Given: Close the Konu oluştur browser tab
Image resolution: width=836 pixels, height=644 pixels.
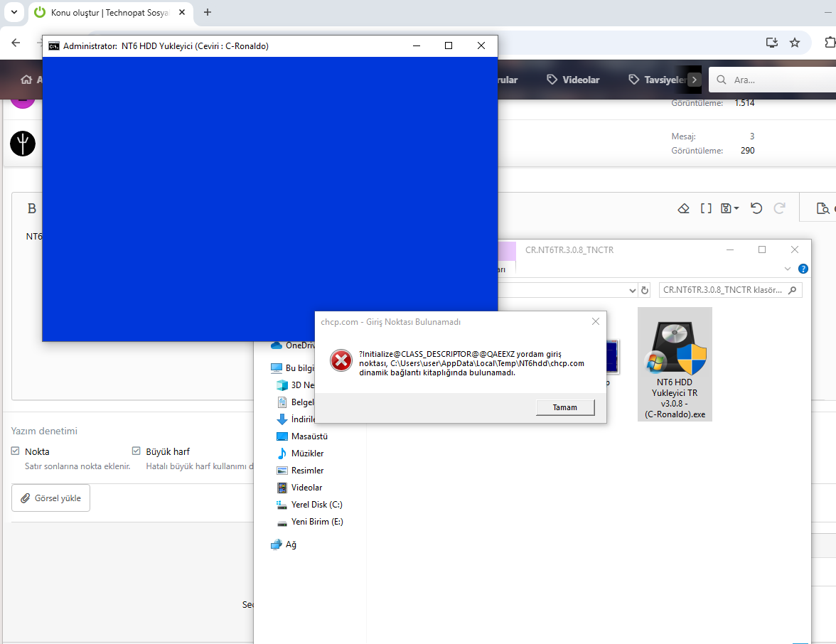Looking at the screenshot, I should tap(182, 12).
